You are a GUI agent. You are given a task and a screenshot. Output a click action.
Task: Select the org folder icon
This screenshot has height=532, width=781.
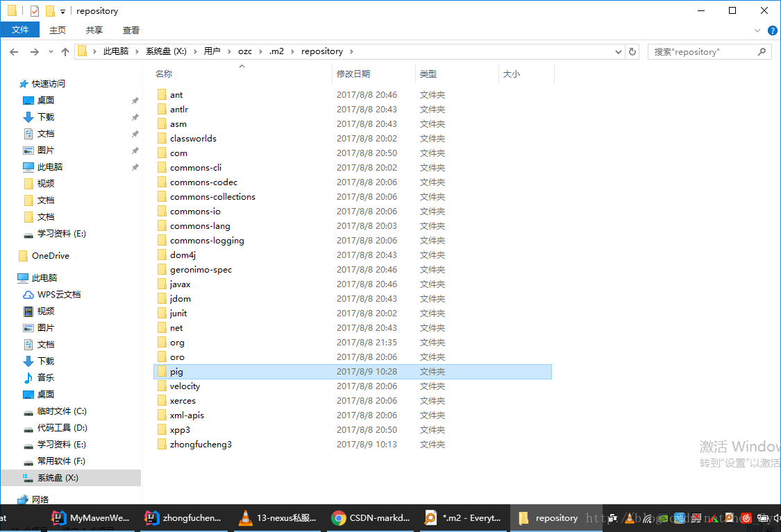(161, 343)
